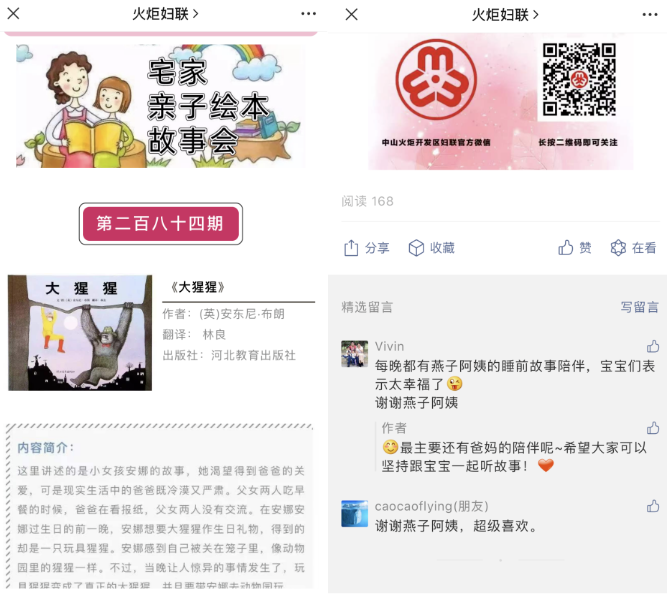The image size is (671, 603).
Task: Open the right panel three-dots menu
Action: coord(650,15)
